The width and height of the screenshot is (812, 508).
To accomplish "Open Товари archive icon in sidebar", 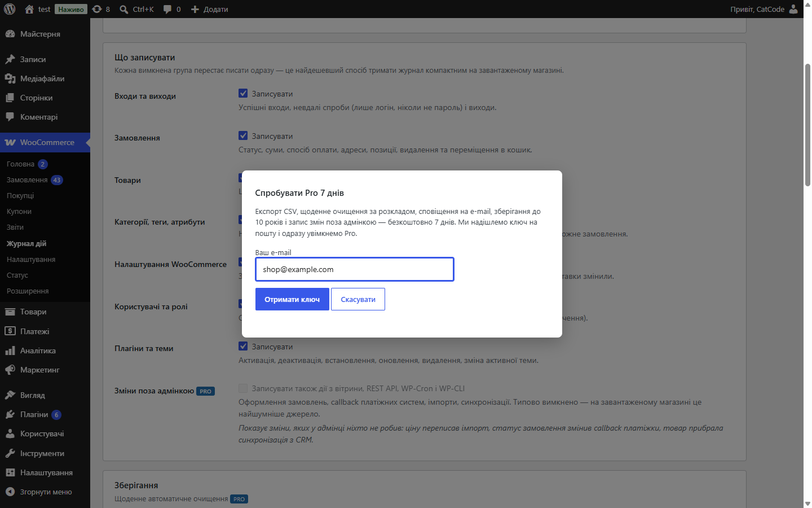I will click(10, 312).
